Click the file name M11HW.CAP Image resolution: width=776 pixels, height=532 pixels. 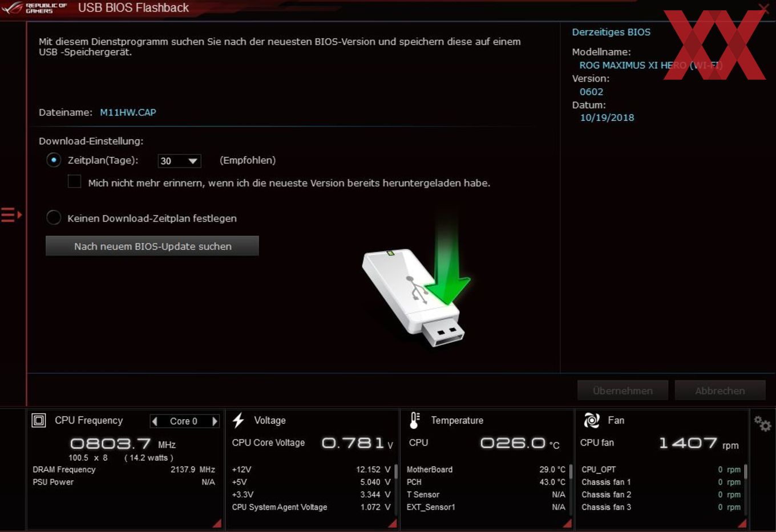(x=128, y=112)
